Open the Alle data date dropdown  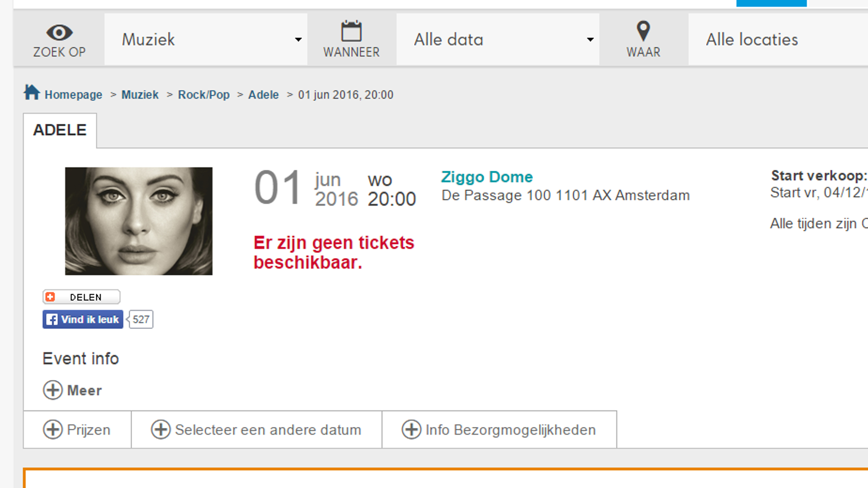(498, 40)
